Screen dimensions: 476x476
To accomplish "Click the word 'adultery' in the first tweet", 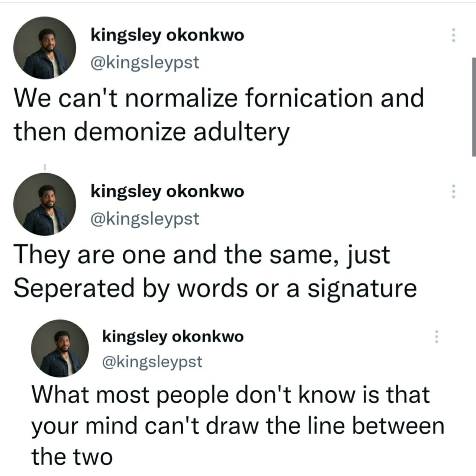I will [241, 132].
